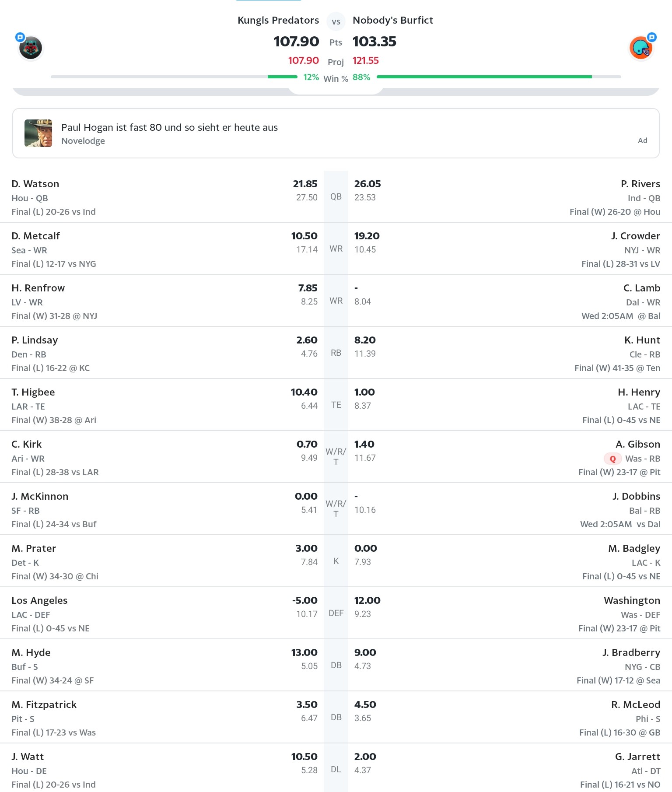Select J. Crowder player name
Image resolution: width=672 pixels, height=792 pixels.
tap(636, 236)
